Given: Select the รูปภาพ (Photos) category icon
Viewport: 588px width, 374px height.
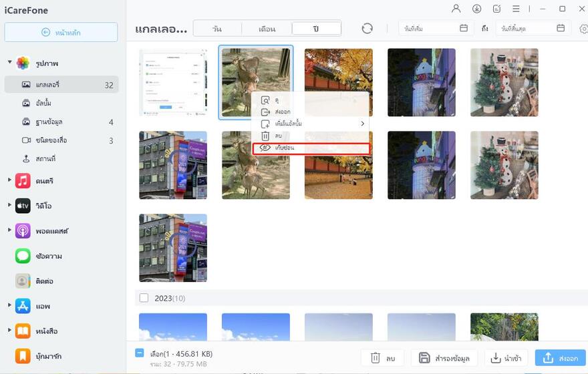Looking at the screenshot, I should (x=23, y=63).
